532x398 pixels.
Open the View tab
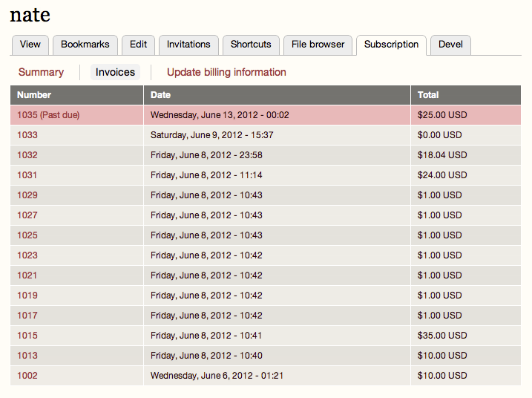pos(30,45)
